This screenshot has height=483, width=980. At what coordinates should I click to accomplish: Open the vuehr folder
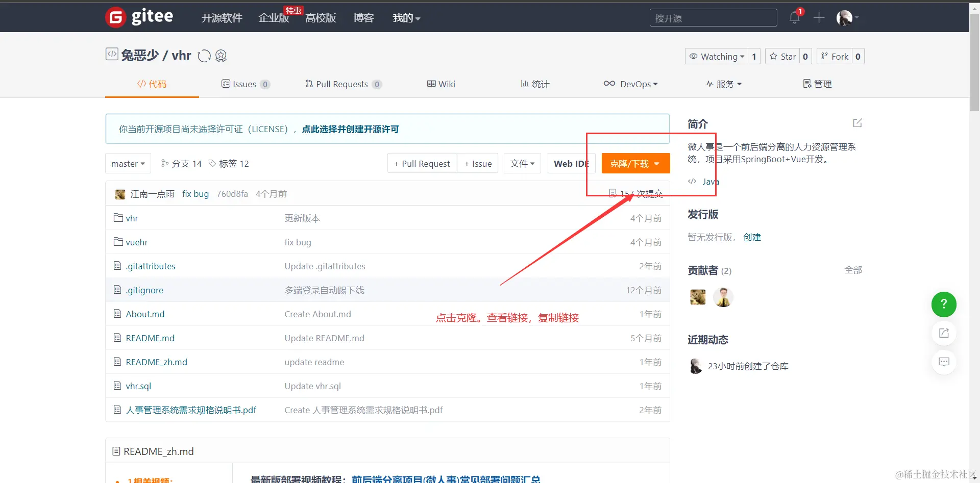(137, 242)
